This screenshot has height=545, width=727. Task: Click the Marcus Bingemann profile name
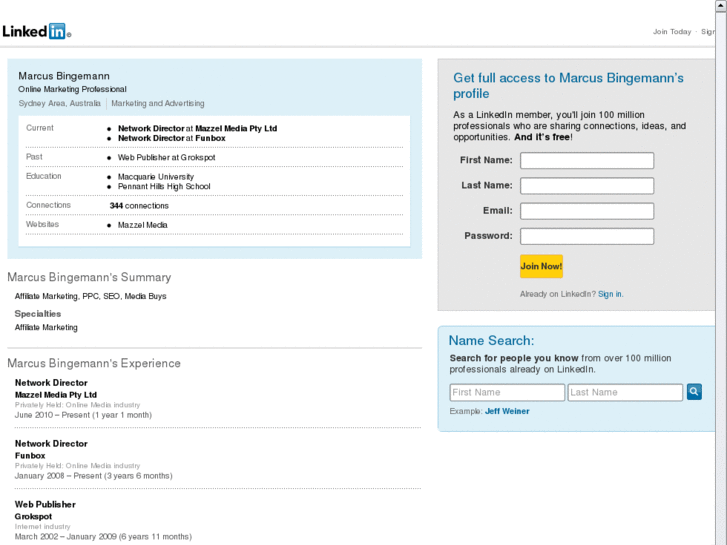(64, 76)
